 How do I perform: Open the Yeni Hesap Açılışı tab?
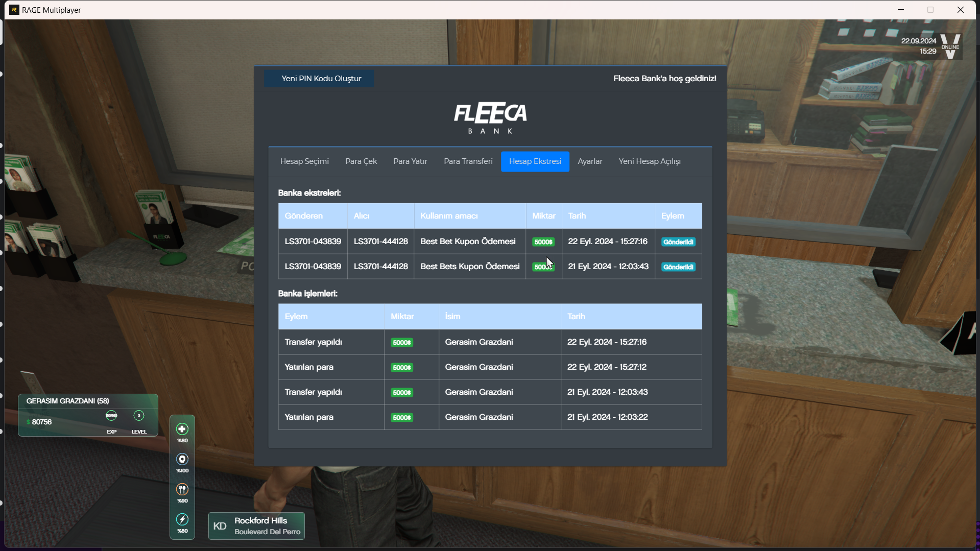(650, 161)
